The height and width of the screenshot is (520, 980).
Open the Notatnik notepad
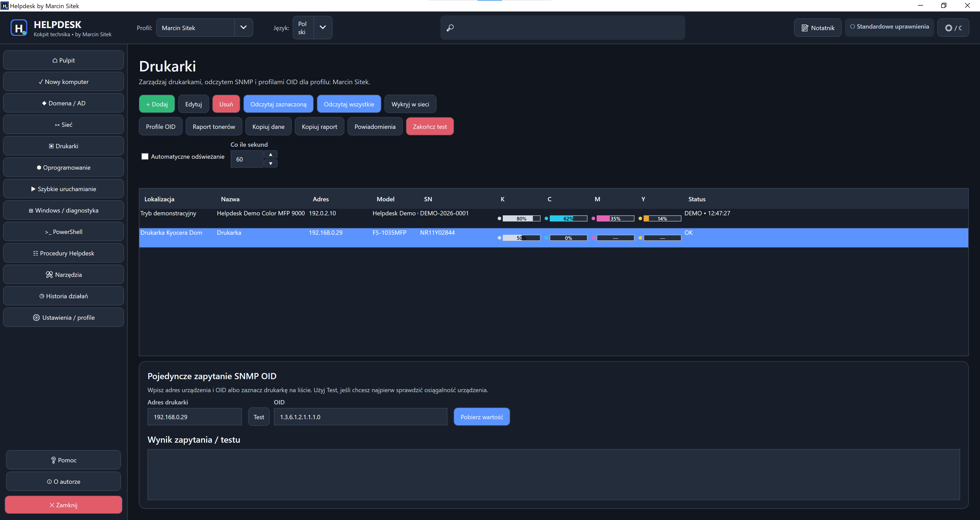[x=817, y=28]
